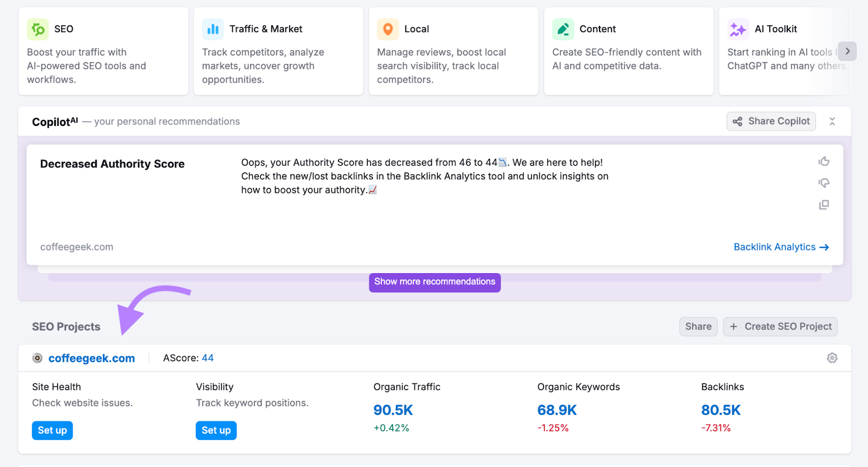The width and height of the screenshot is (868, 467).
Task: Open the Local map pin icon
Action: [x=388, y=29]
